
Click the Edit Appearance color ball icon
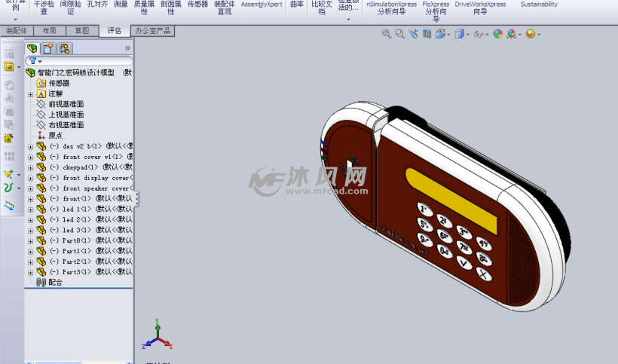tap(497, 34)
